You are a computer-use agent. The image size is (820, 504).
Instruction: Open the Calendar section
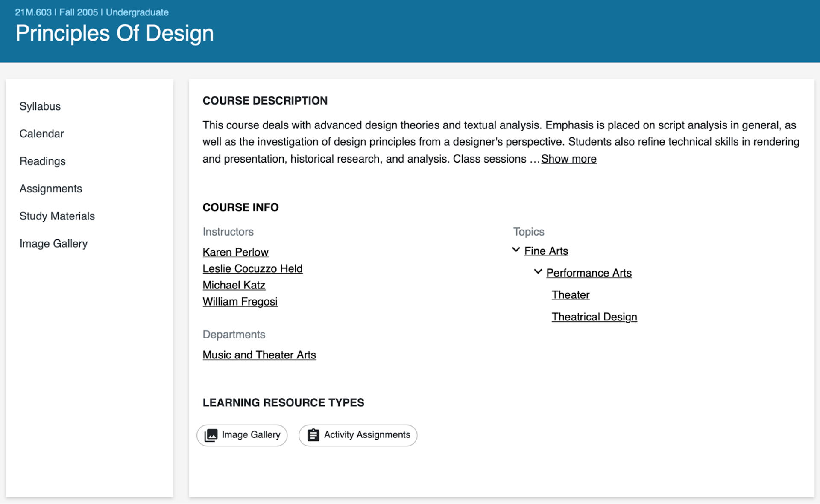(x=41, y=134)
